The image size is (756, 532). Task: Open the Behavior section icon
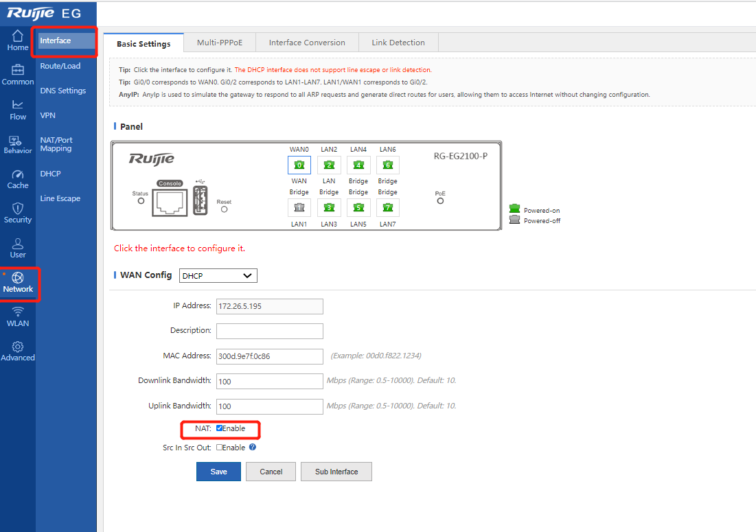[15, 140]
